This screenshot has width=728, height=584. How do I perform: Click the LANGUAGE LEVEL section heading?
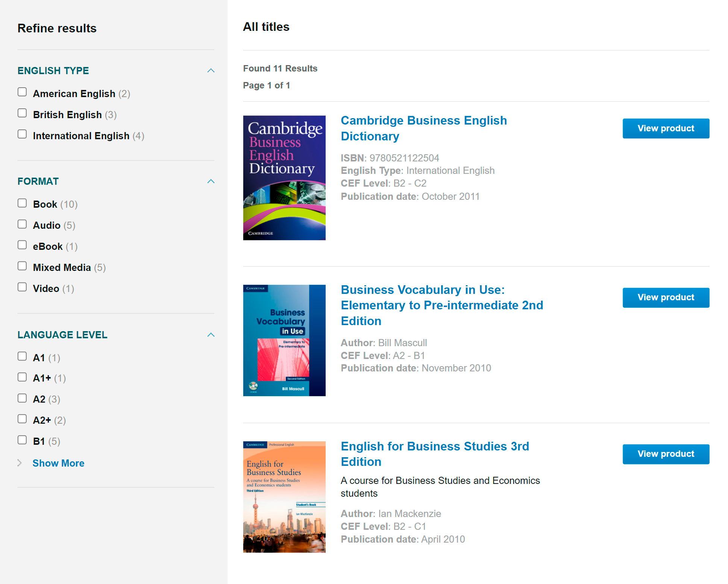[62, 335]
